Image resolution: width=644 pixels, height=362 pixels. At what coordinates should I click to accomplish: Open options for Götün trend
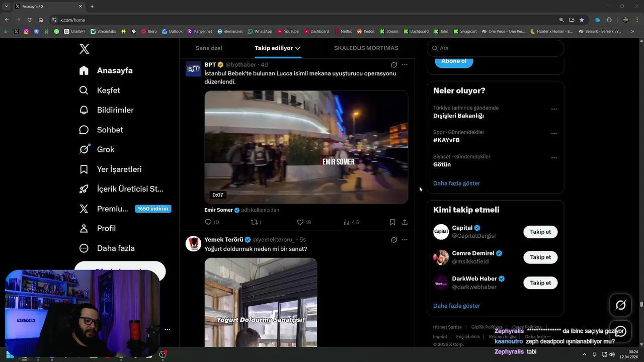point(554,158)
